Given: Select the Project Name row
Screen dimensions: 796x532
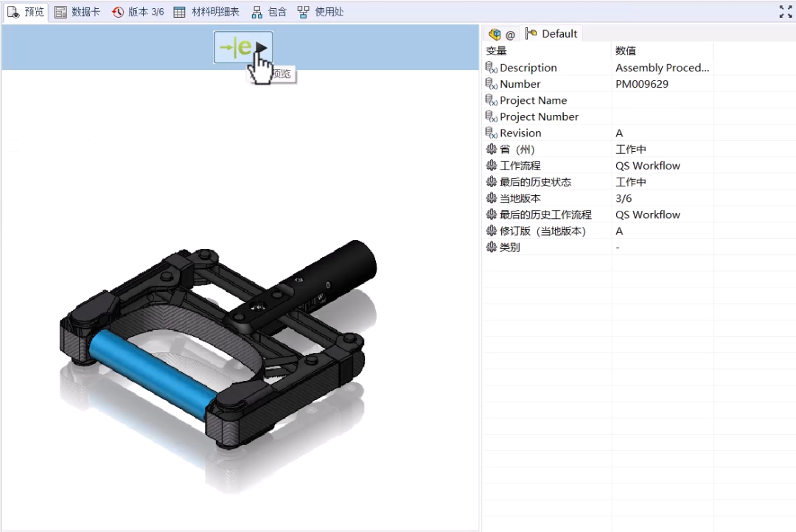Looking at the screenshot, I should click(x=598, y=100).
